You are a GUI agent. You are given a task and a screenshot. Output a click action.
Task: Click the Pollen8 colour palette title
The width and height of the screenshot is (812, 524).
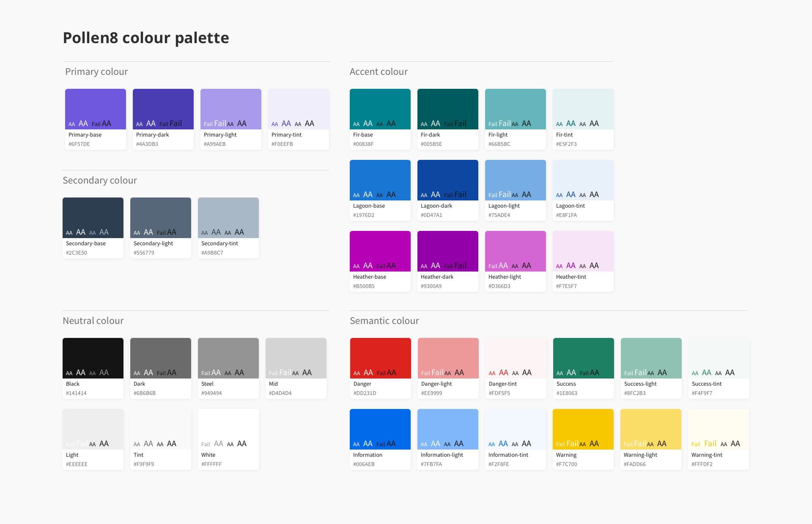tap(145, 38)
